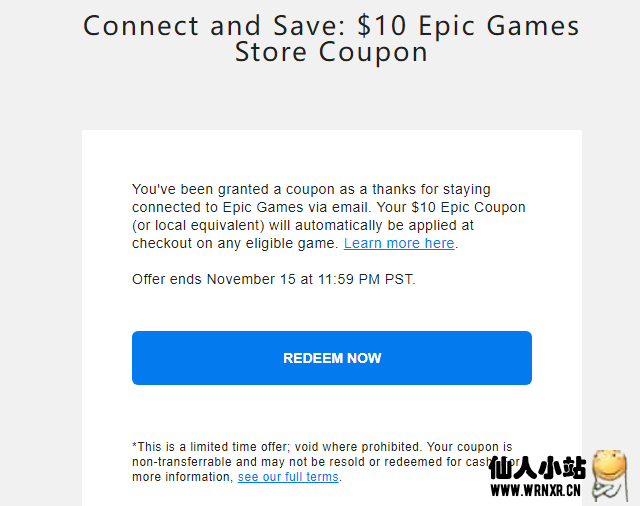Click the *This is a limited time offer line

(x=322, y=446)
